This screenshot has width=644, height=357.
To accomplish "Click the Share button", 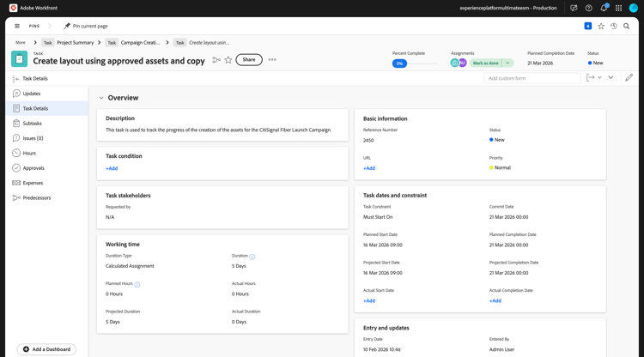I will [249, 60].
